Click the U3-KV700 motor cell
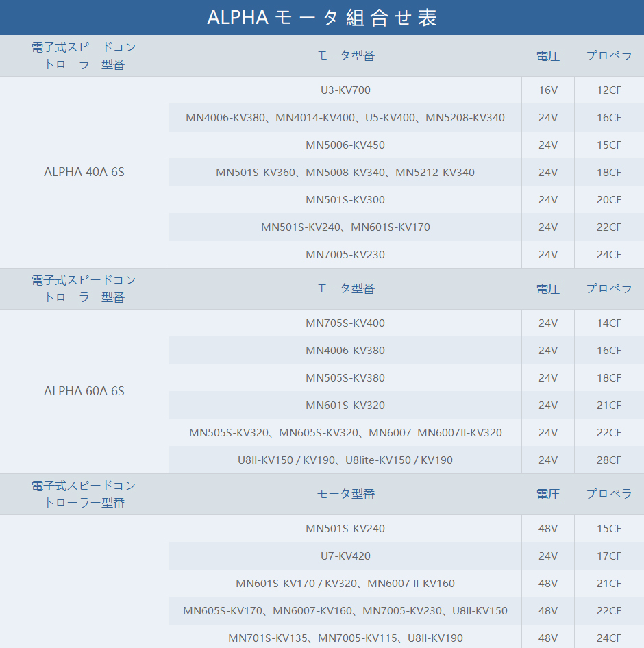Screen dimensions: 644x648 point(345,90)
